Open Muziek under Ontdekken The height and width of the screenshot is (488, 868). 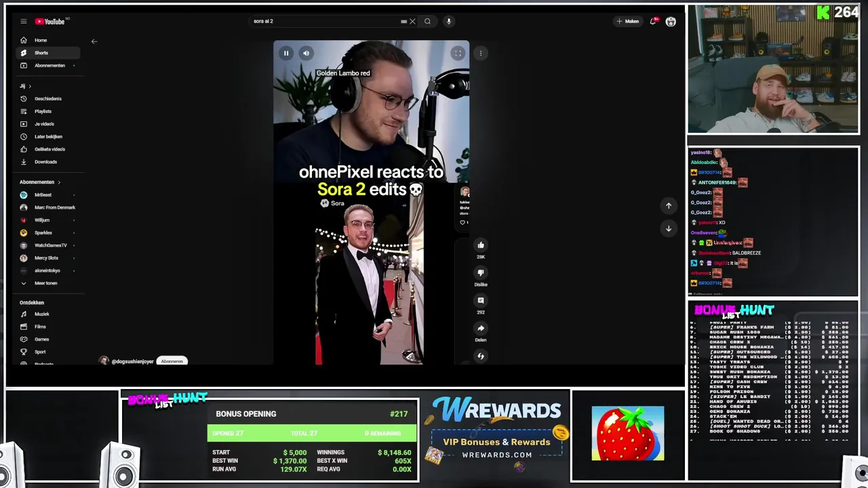47,314
